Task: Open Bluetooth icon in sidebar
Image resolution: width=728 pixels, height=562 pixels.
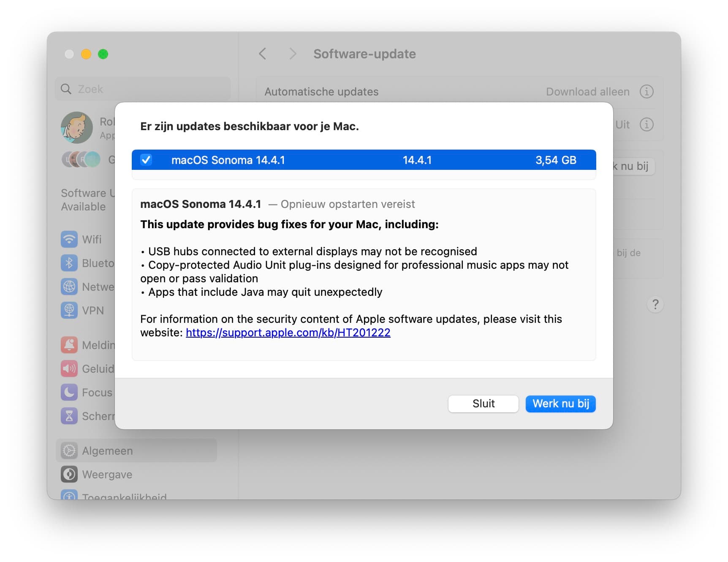Action: pos(69,263)
